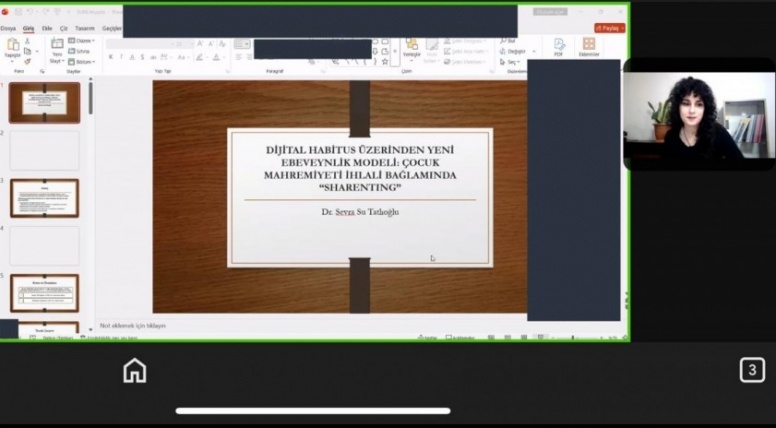Toggle bold text formatting

(110, 57)
